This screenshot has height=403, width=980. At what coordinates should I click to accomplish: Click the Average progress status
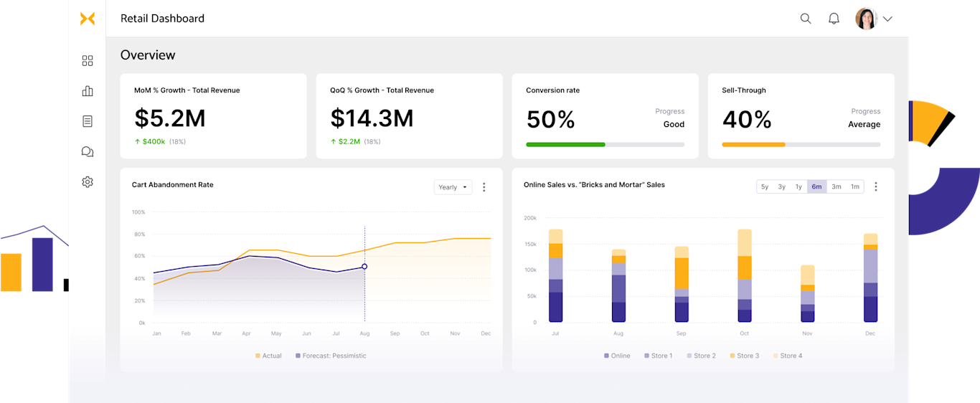coord(864,124)
